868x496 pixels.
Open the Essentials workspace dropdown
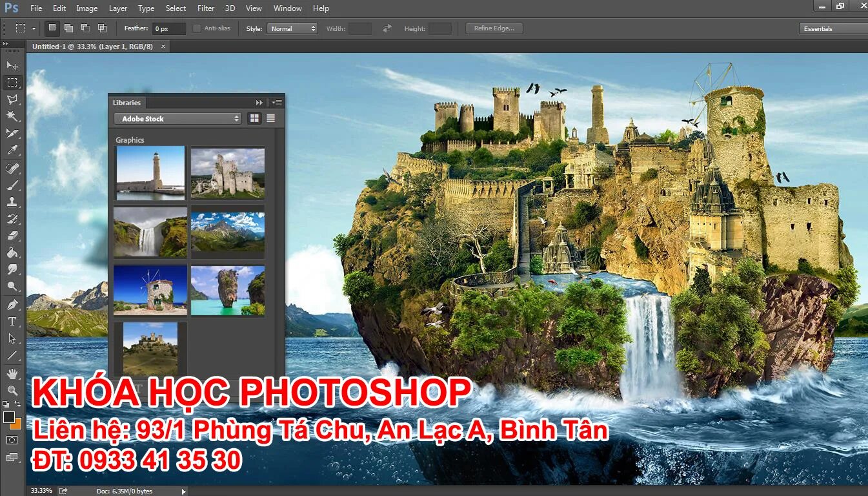[834, 28]
